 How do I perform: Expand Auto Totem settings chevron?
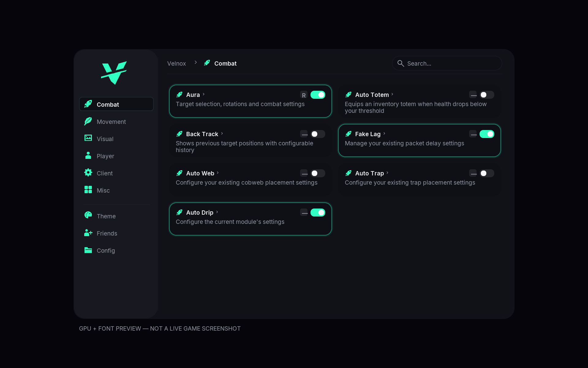[392, 94]
